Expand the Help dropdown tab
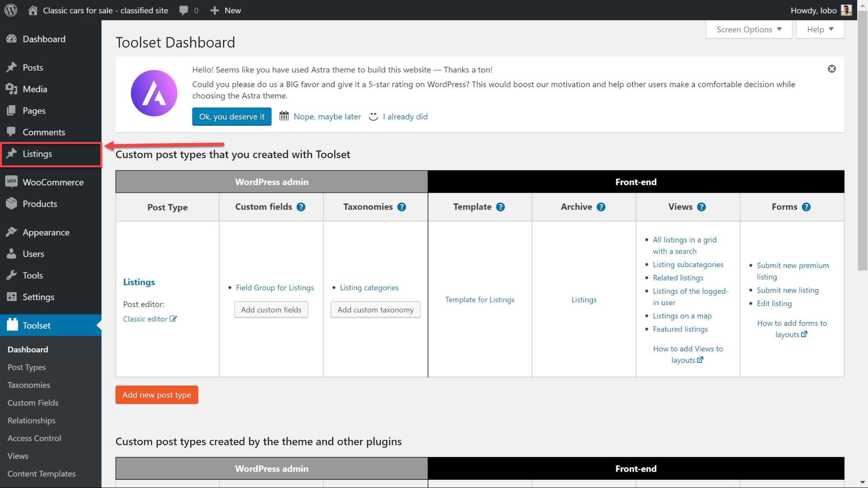This screenshot has height=488, width=868. (x=820, y=29)
